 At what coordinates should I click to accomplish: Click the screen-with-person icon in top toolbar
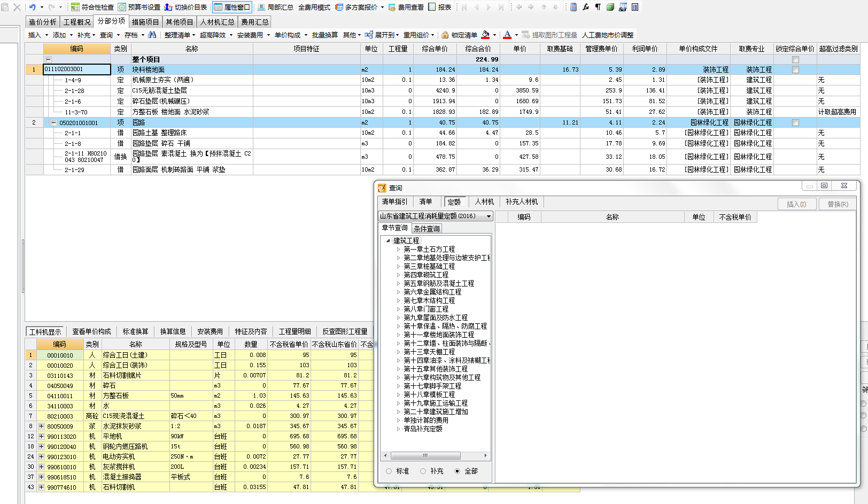623,7
